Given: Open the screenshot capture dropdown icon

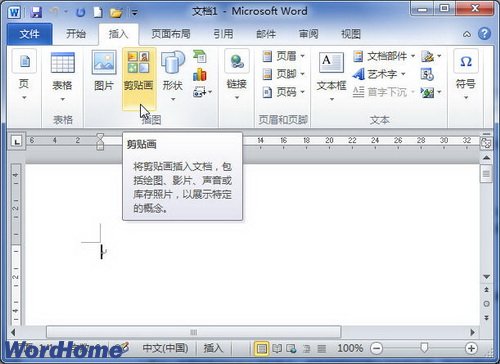Looking at the screenshot, I should 202,92.
